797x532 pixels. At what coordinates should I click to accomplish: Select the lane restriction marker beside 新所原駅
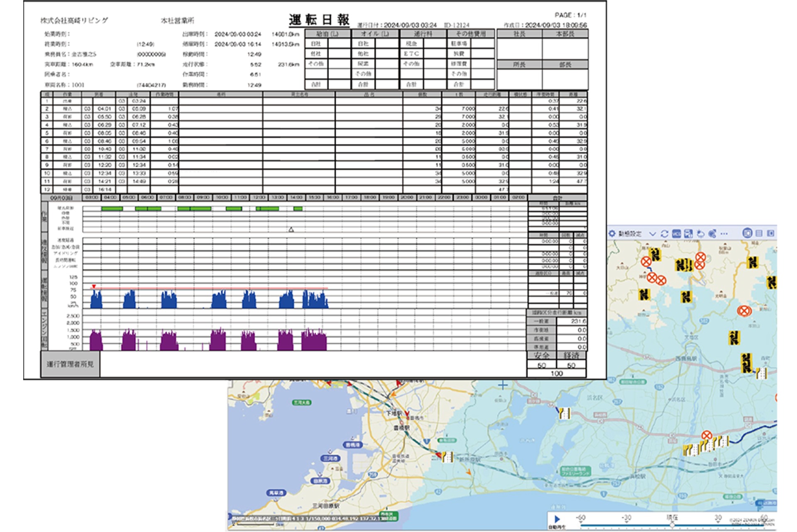(447, 456)
